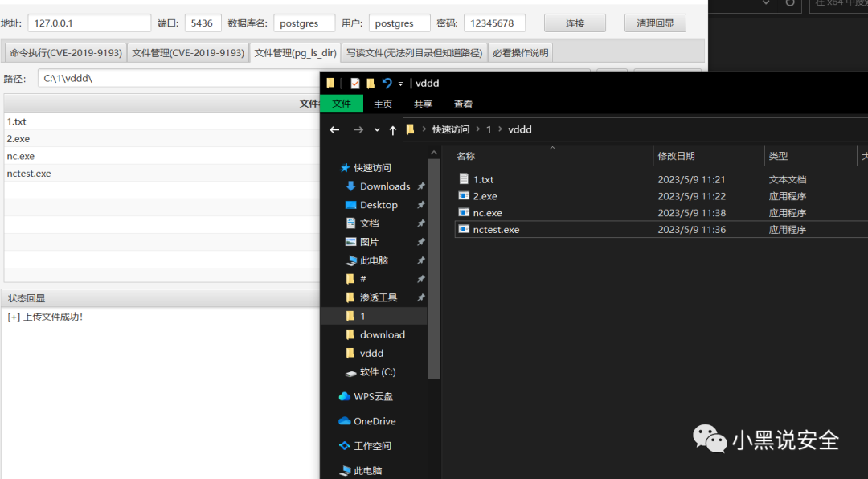Click the 密码 field showing 12345678

494,23
